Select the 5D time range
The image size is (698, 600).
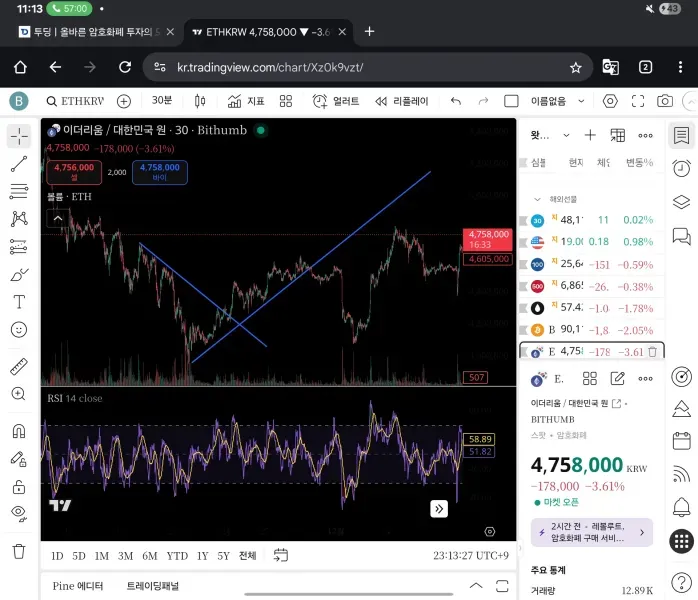(x=79, y=556)
